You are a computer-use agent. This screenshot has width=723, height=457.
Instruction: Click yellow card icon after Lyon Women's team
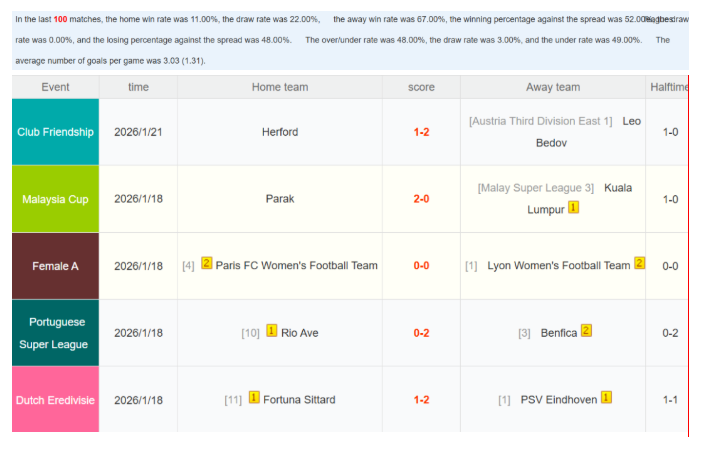click(639, 264)
